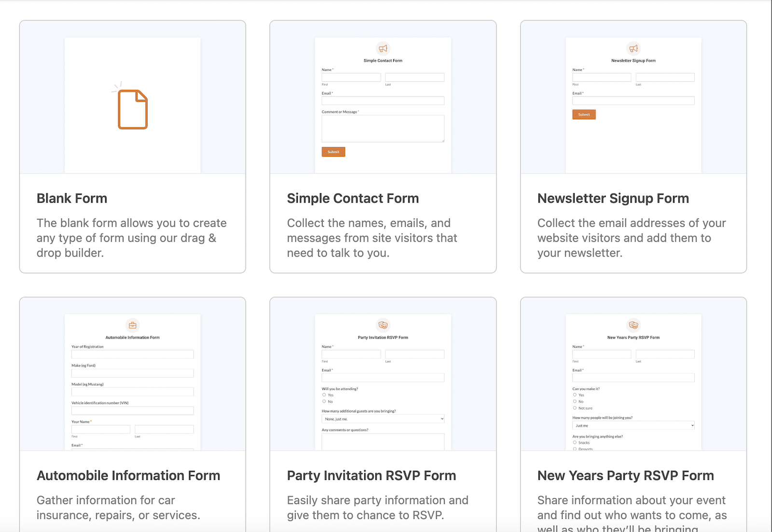
Task: Click Submit on the Simple Contact Form preview
Action: (333, 151)
